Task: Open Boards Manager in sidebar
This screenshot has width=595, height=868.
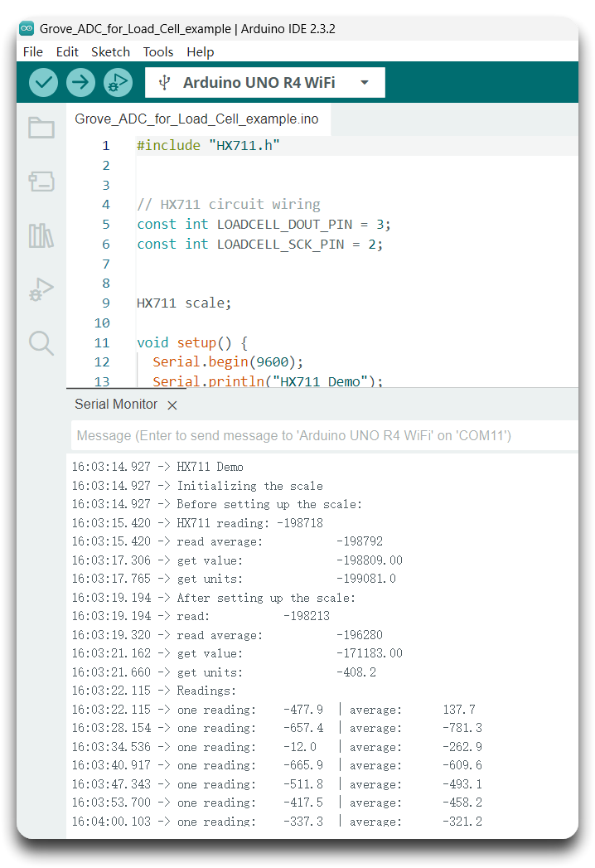Action: coord(41,181)
